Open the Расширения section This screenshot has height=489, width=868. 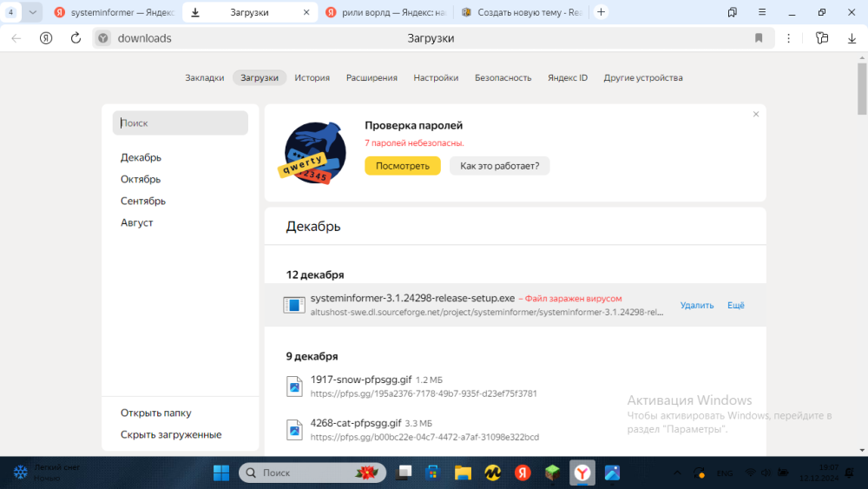[x=372, y=77]
